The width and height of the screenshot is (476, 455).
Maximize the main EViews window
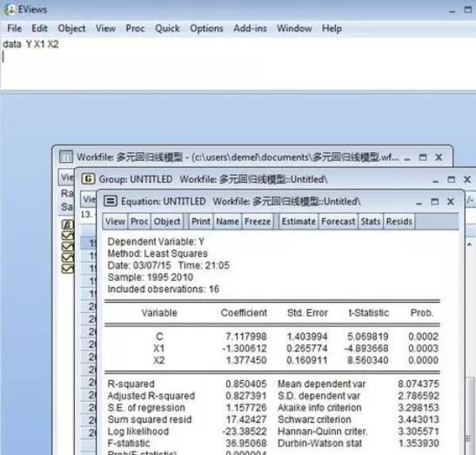(468, 10)
